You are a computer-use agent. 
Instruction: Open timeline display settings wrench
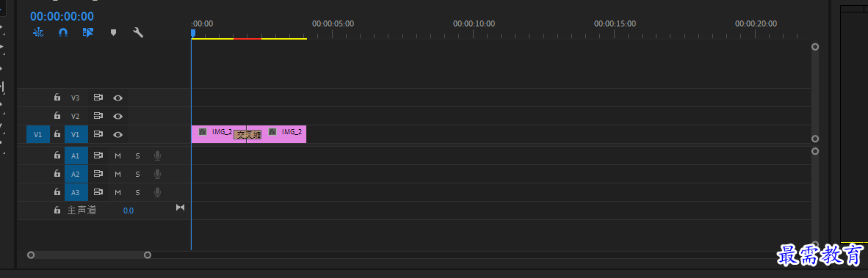tap(138, 32)
